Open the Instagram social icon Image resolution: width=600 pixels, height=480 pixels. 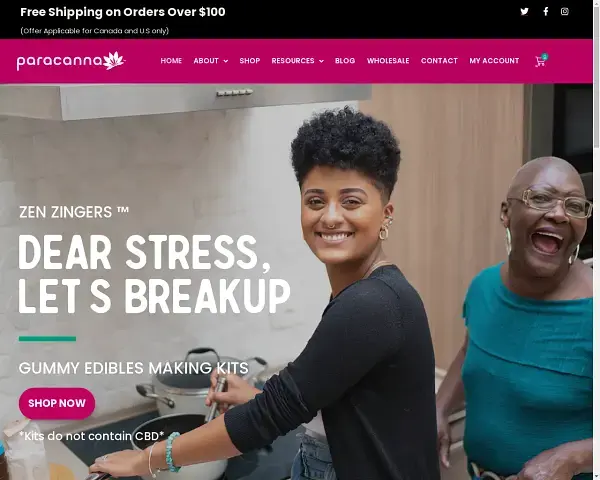pos(564,11)
